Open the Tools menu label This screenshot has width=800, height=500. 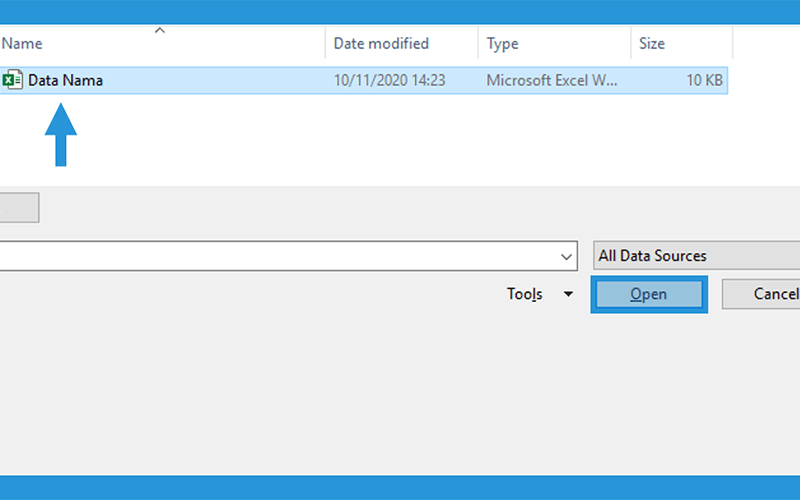(524, 294)
